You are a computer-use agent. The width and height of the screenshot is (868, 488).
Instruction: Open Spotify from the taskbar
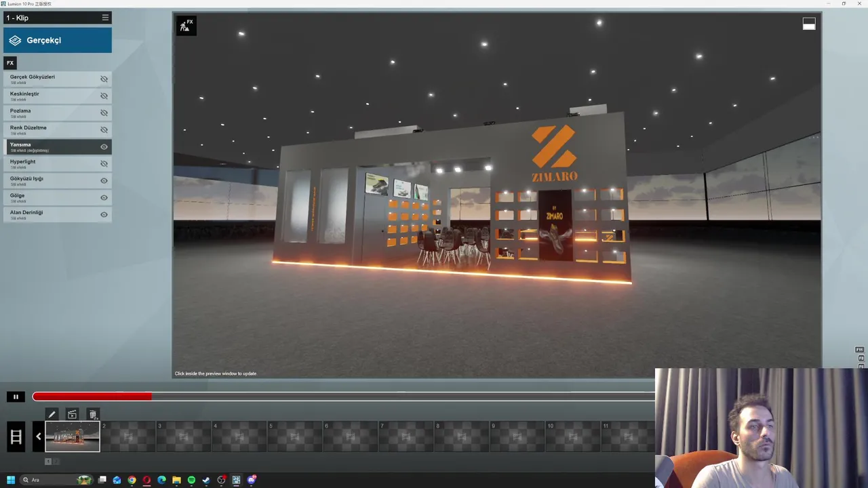pos(191,480)
